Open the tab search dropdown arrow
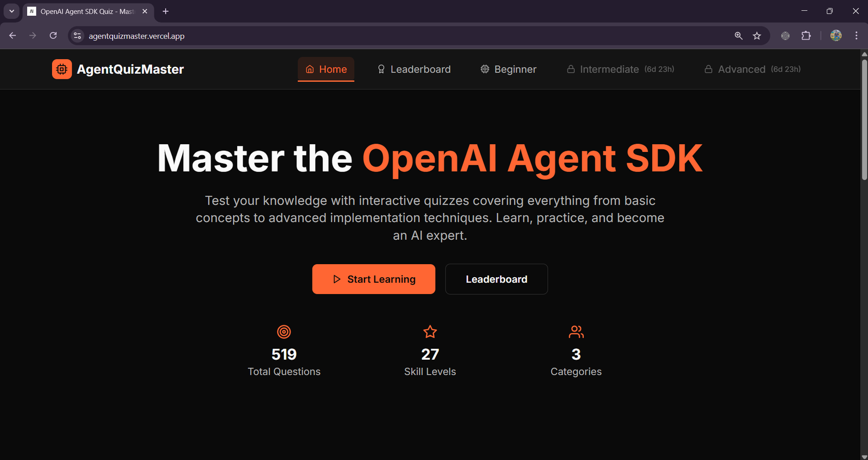 (11, 11)
